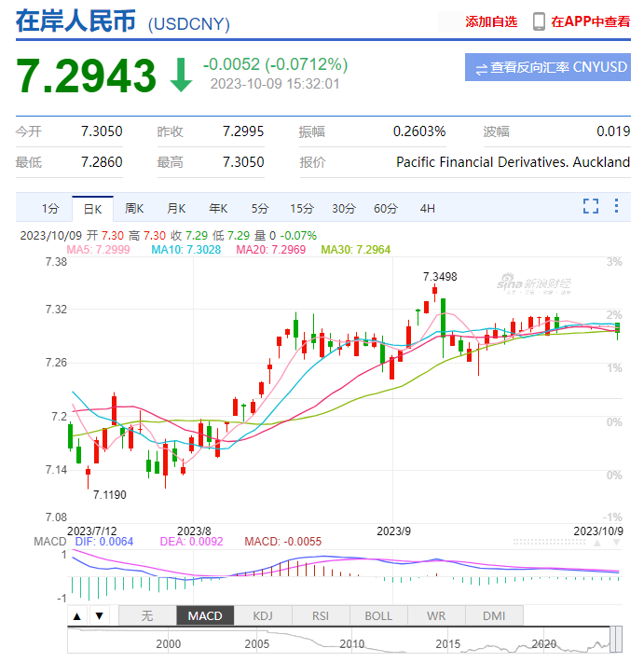Turn off indicators with 无 option
Image resolution: width=644 pixels, height=662 pixels.
click(x=146, y=615)
